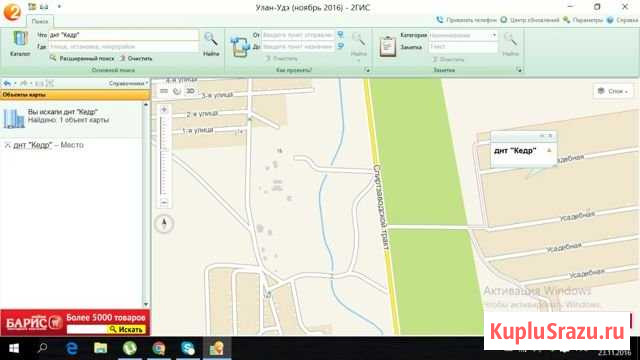Toggle the 3D map view

(190, 91)
